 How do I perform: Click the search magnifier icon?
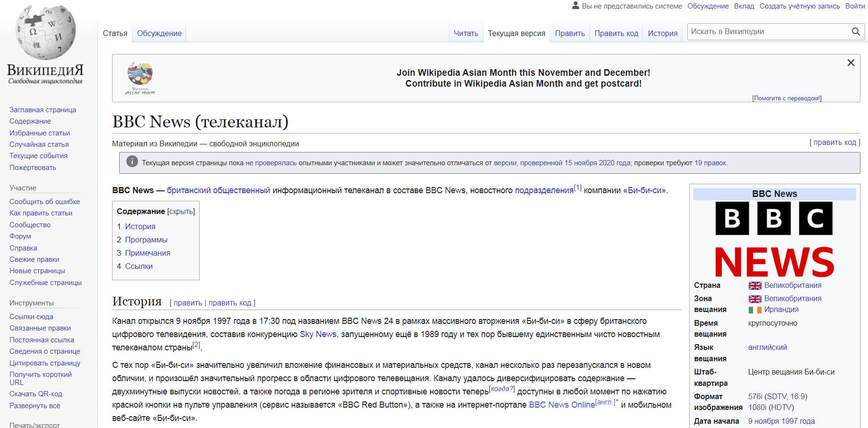coord(856,32)
